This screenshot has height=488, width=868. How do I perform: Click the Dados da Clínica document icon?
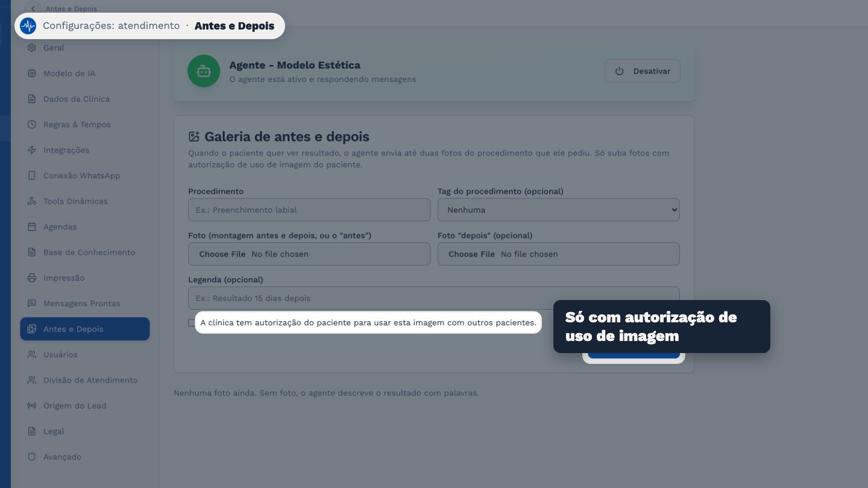pyautogui.click(x=32, y=99)
